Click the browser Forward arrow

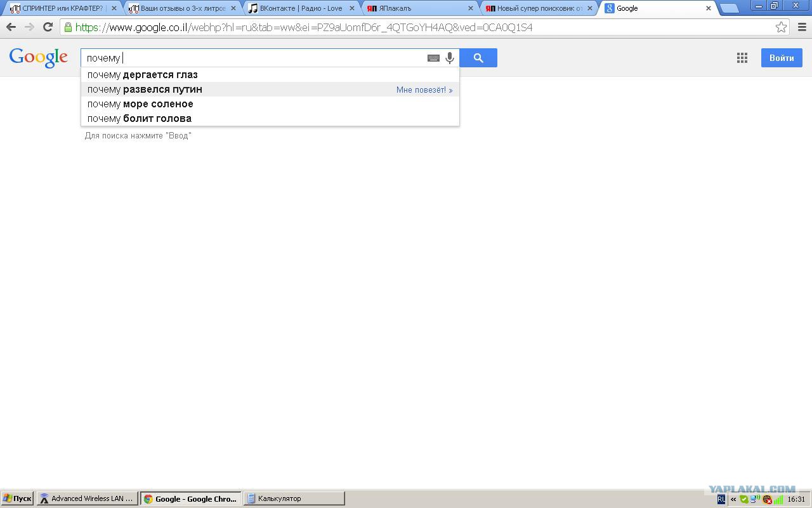tap(29, 27)
